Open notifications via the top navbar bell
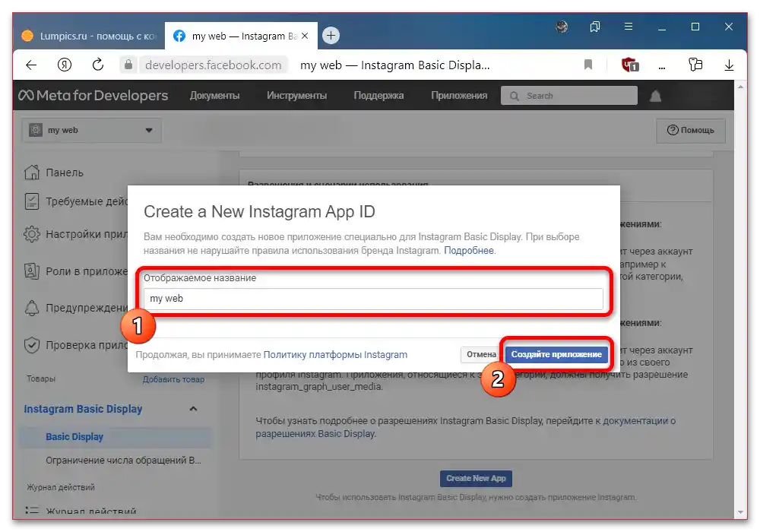The image size is (760, 532). tap(655, 97)
